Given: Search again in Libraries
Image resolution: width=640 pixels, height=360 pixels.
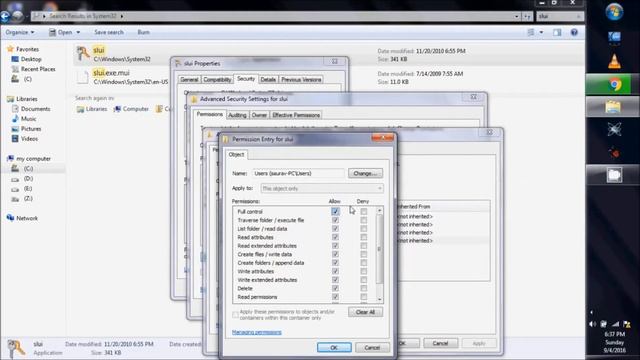Looking at the screenshot, I should [x=92, y=109].
